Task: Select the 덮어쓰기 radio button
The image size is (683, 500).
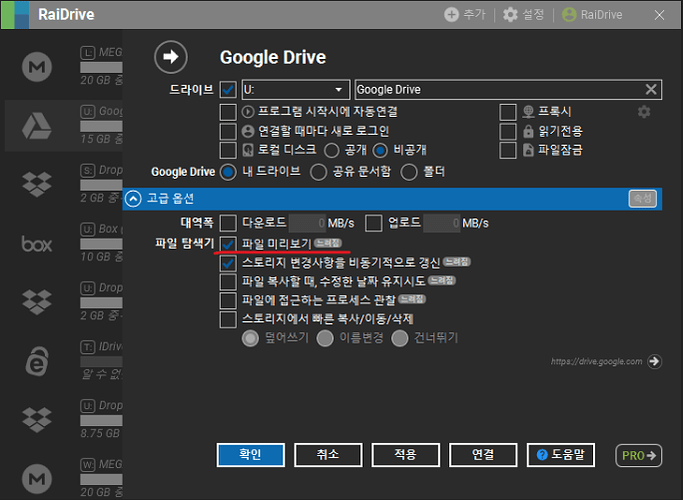Action: click(x=250, y=338)
